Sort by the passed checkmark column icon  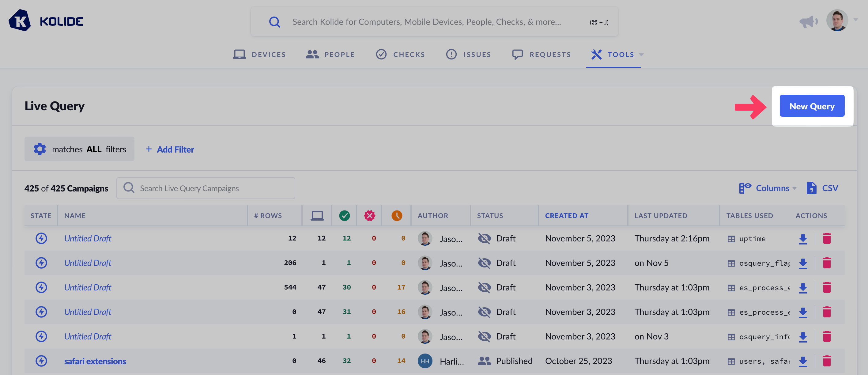tap(344, 216)
